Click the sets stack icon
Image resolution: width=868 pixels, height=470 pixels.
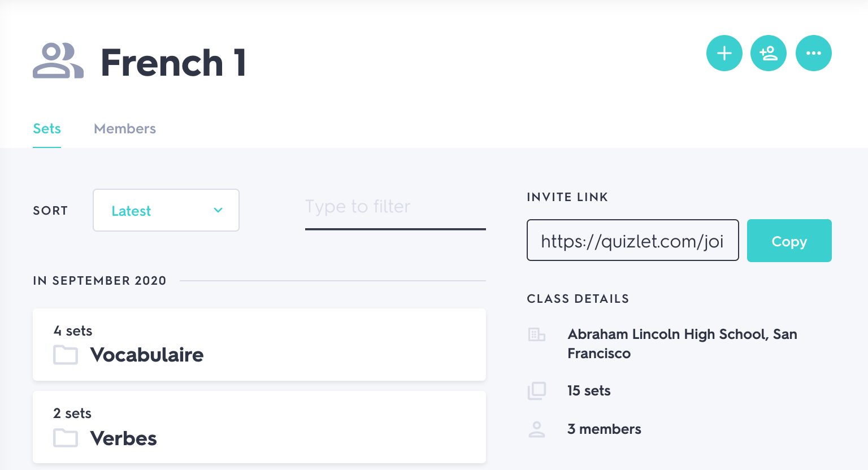[536, 390]
